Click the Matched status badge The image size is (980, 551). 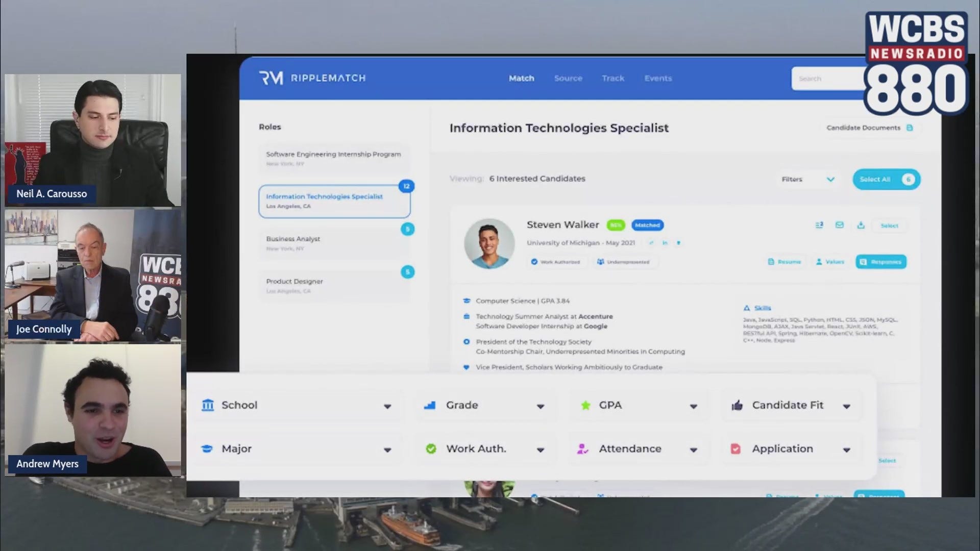tap(647, 225)
